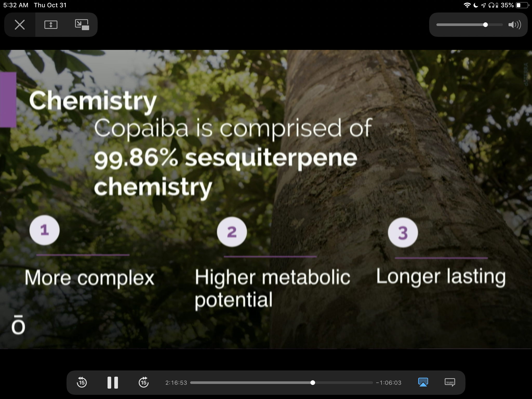Toggle fill-screen aspect ratio button
The width and height of the screenshot is (532, 399).
51,25
